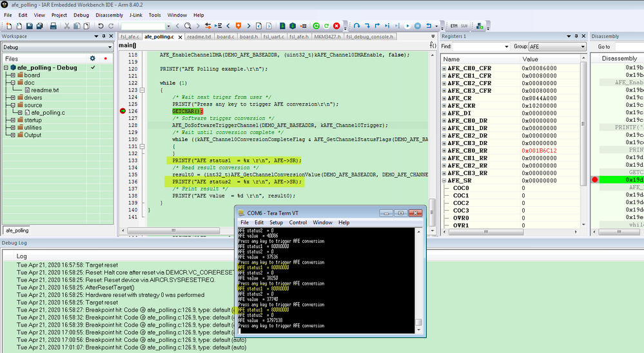This screenshot has width=644, height=353.
Task: Click the Value column header
Action: click(x=549, y=59)
